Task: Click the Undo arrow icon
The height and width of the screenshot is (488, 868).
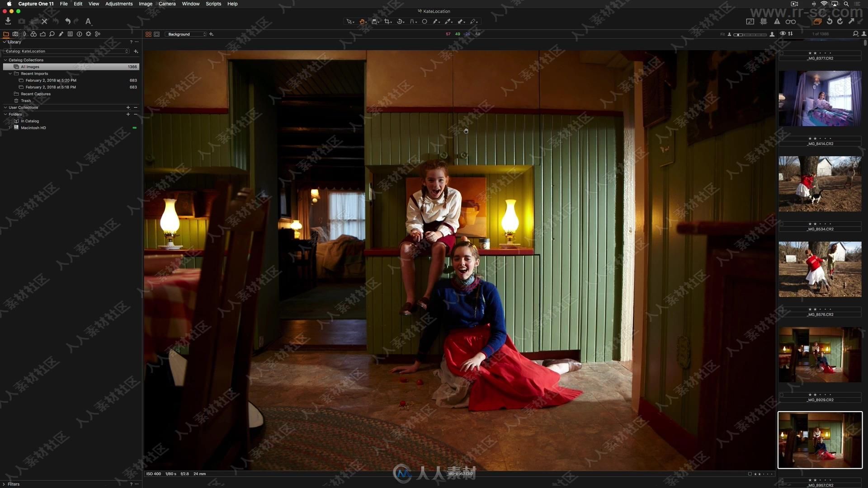Action: coord(68,21)
